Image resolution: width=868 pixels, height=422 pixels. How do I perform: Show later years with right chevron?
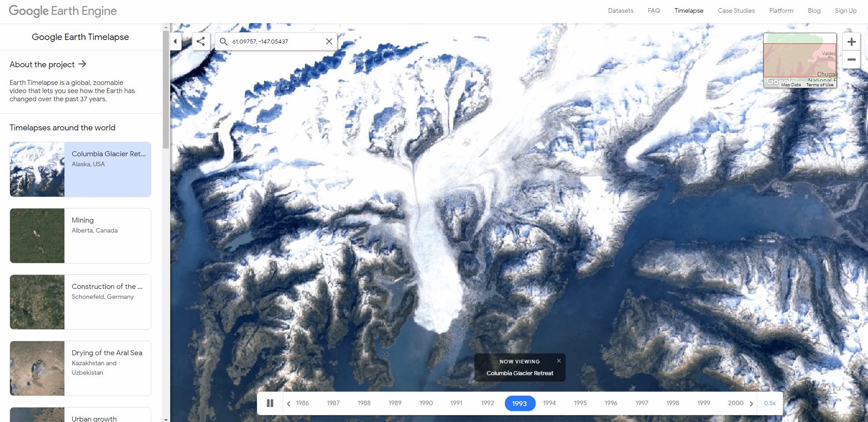[x=751, y=403]
